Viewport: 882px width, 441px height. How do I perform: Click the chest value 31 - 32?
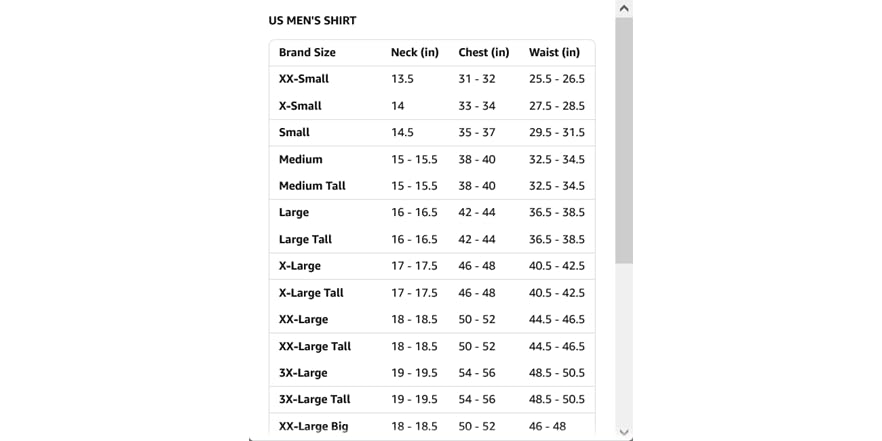[x=477, y=79]
